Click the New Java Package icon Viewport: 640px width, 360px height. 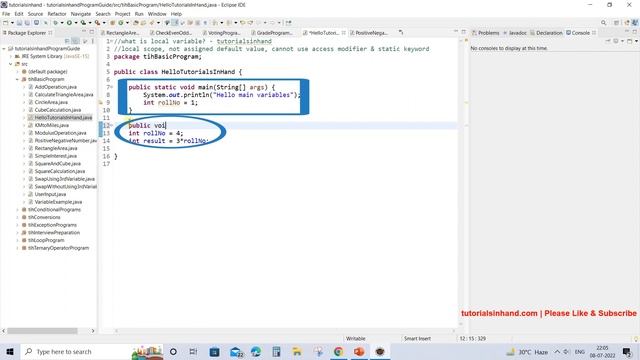pos(112,22)
